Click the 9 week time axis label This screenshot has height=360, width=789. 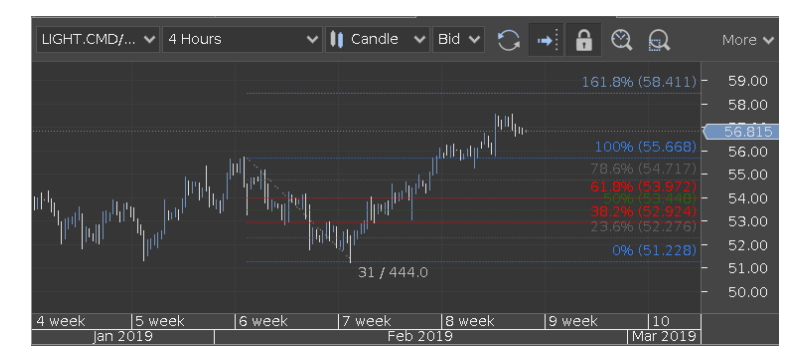(573, 321)
